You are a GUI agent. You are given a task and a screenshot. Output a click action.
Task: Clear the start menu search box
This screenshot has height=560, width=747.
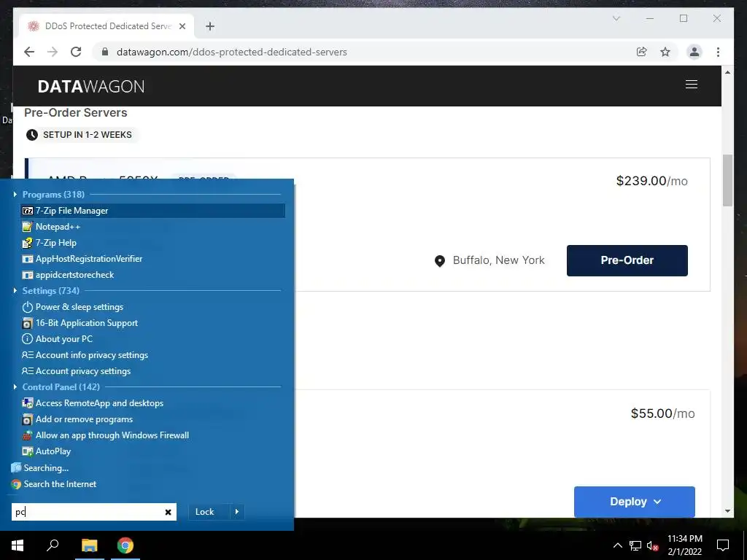click(x=169, y=512)
